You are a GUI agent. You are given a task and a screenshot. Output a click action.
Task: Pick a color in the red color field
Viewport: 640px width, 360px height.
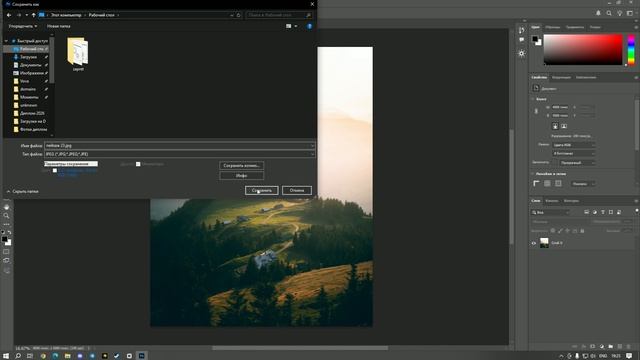pyautogui.click(x=583, y=50)
